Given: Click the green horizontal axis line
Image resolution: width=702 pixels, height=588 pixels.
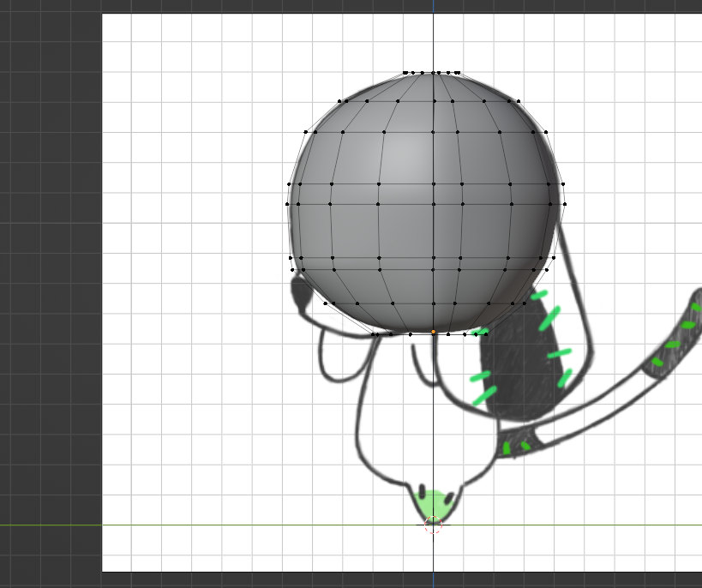Looking at the screenshot, I should pyautogui.click(x=214, y=525).
